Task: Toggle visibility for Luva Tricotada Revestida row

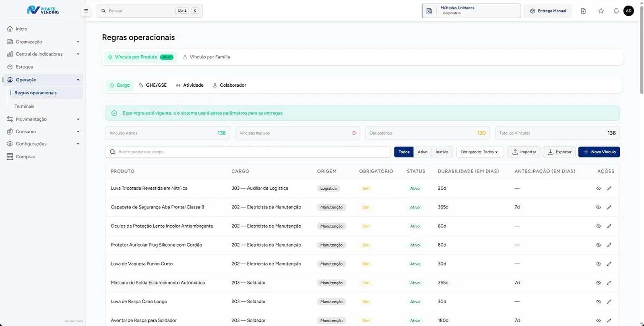Action: click(x=599, y=188)
